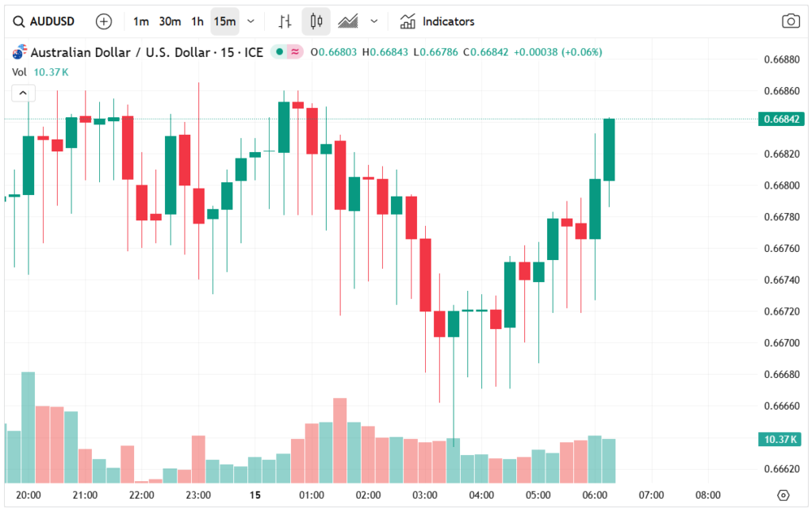Select the 30m timeframe
Screen dimensions: 812x512
coord(170,21)
